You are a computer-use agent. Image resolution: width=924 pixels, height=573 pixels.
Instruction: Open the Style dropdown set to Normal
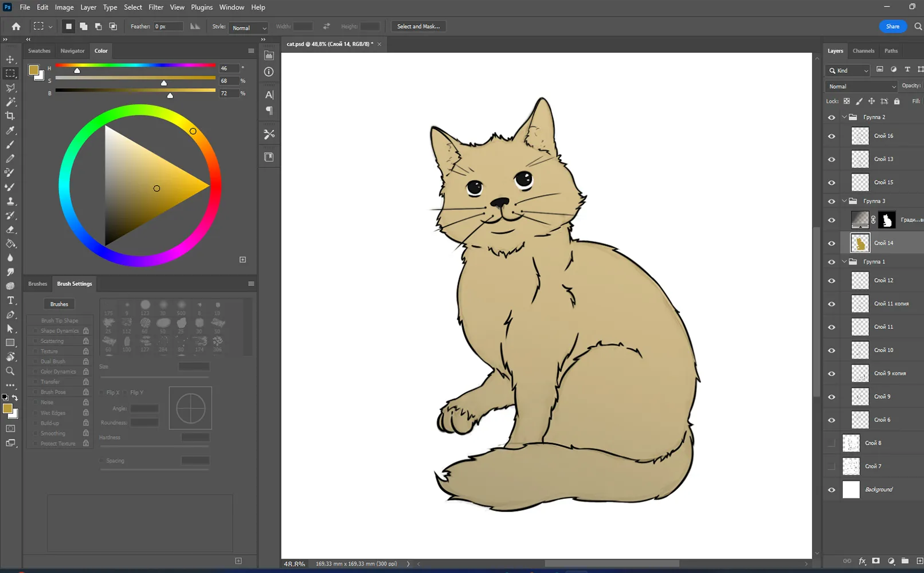point(248,28)
